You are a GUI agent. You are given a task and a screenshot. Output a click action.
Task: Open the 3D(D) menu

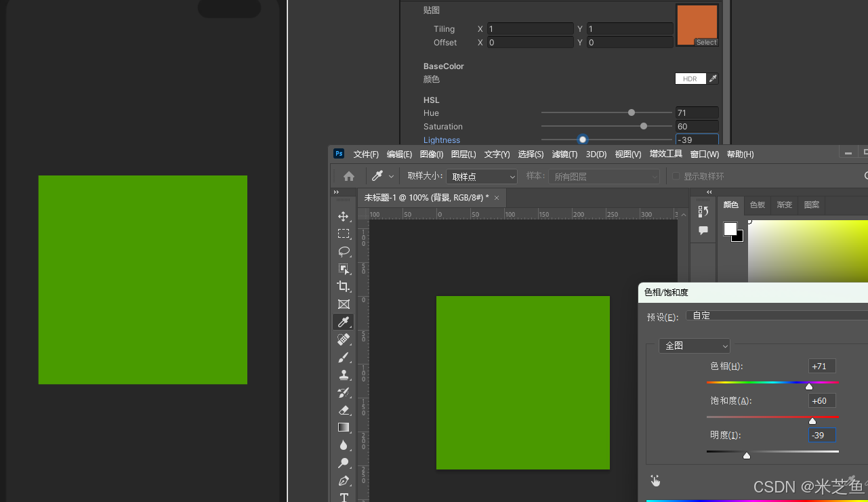click(x=596, y=154)
